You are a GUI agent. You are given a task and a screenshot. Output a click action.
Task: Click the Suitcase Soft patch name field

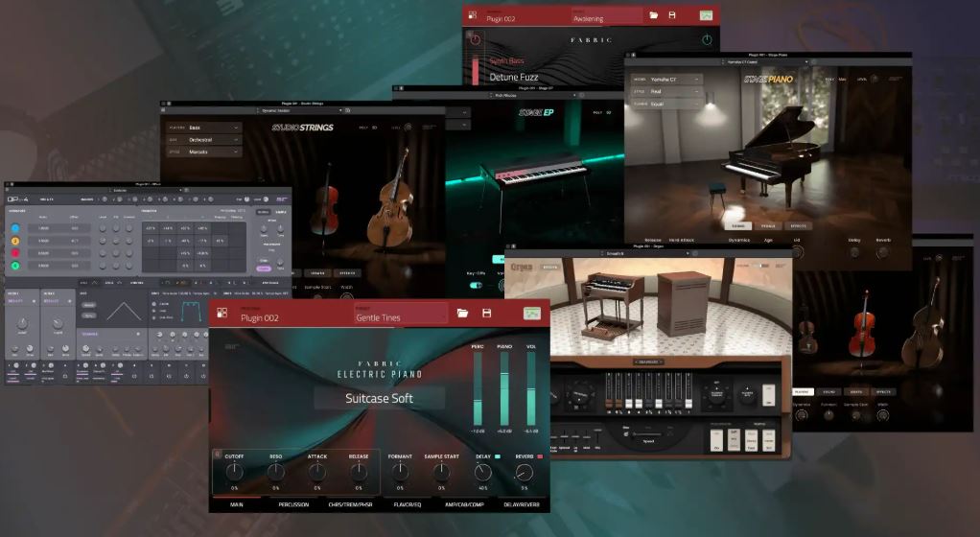pos(380,398)
